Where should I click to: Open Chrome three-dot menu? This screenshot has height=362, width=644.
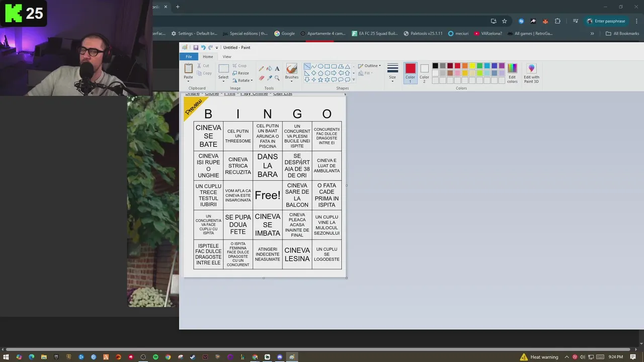click(x=636, y=21)
